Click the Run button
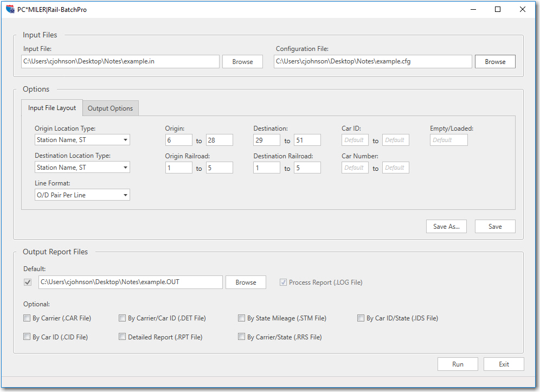The height and width of the screenshot is (392, 540). click(x=458, y=364)
